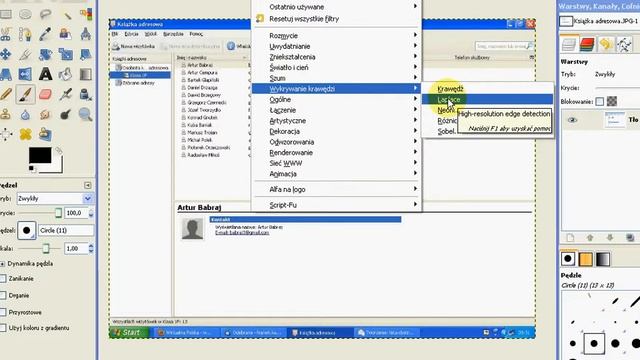The width and height of the screenshot is (640, 360).
Task: Select the Move tool
Action: [x=5, y=54]
